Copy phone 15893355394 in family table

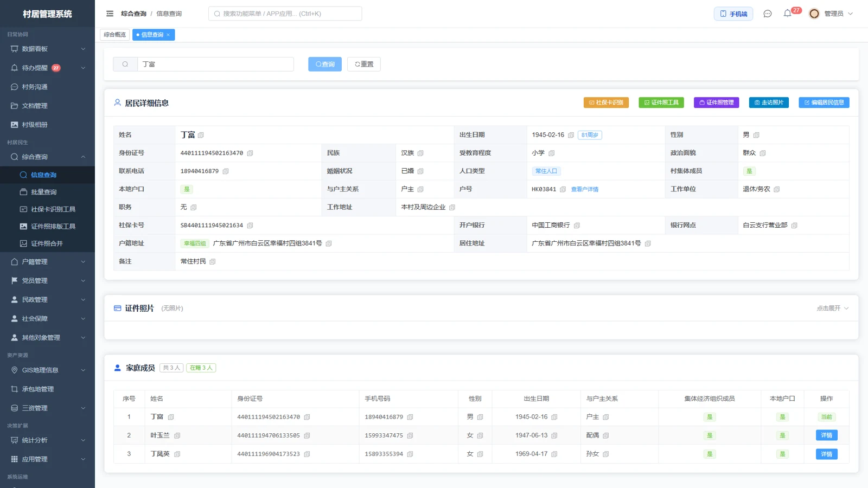click(410, 454)
